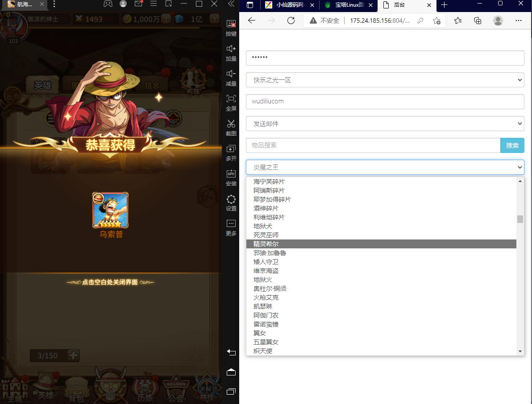Viewport: 532px width, 404px height.
Task: Go back in the browser
Action: pos(251,21)
